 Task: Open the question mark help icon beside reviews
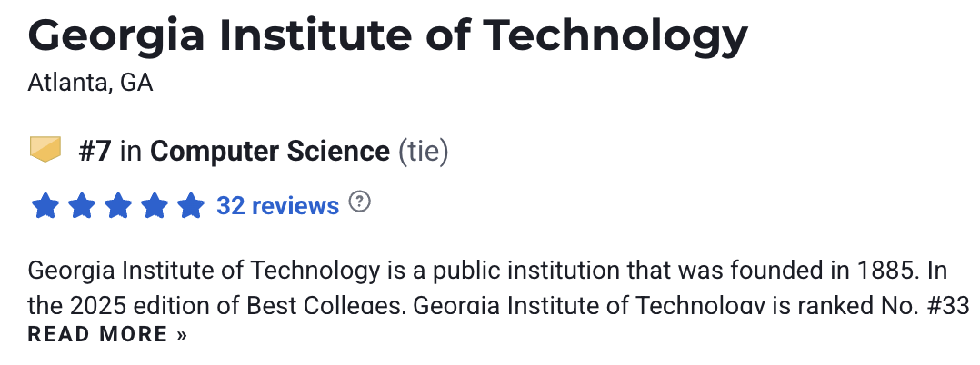(359, 202)
